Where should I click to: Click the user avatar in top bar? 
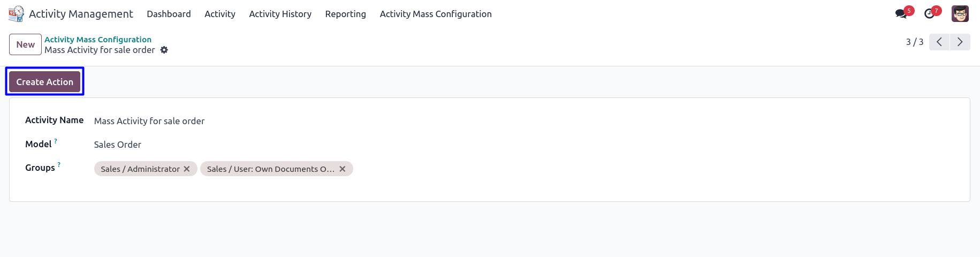[960, 14]
